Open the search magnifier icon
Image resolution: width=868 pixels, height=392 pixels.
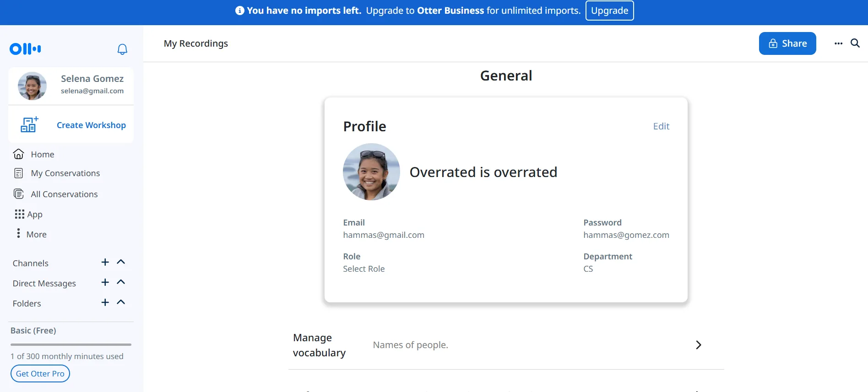855,43
